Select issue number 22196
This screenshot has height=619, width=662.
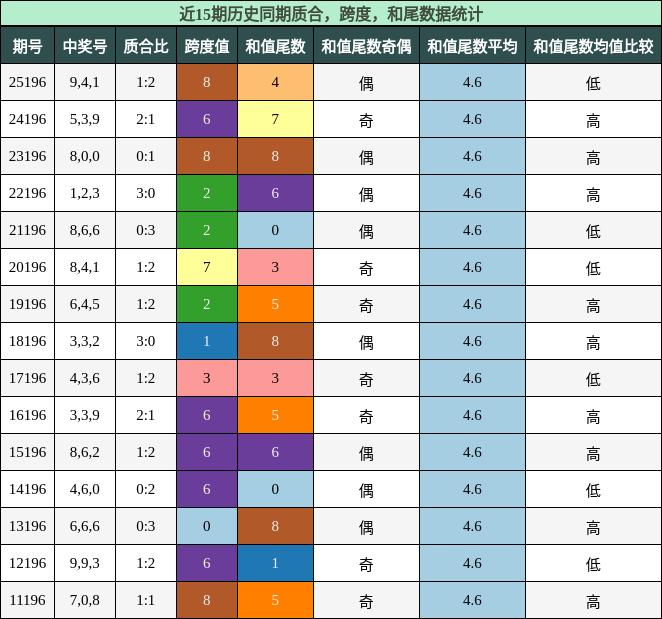27,193
